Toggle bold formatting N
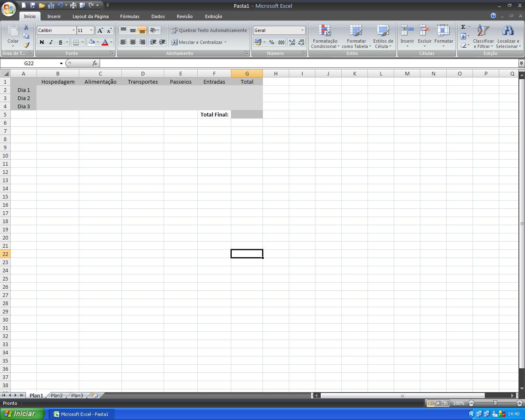 [41, 42]
